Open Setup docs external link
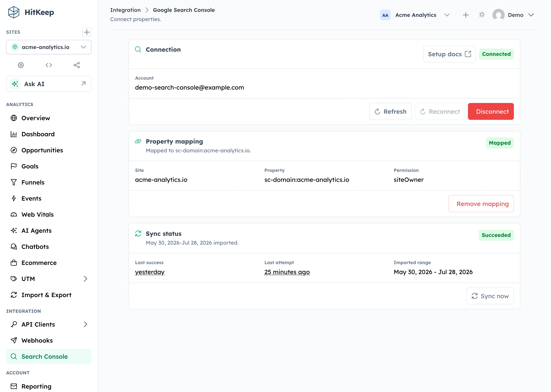This screenshot has width=551, height=392. 449,54
